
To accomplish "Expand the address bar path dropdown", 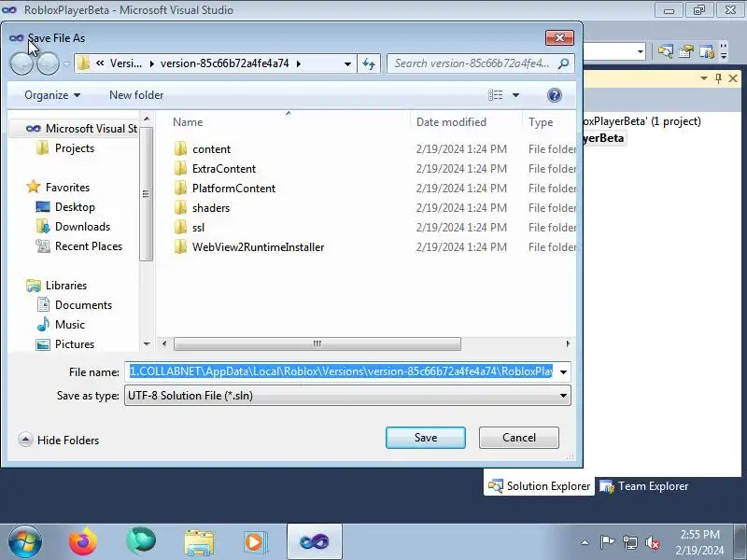I will (347, 63).
